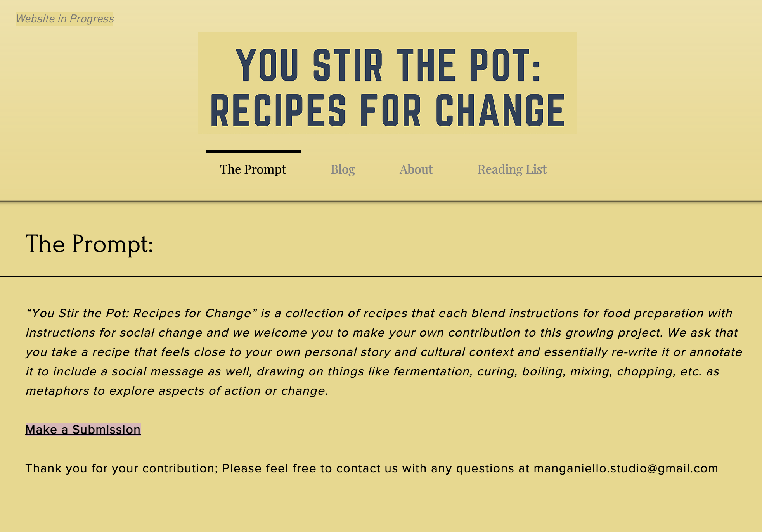Click the 'RECIPES FOR CHANGE' title line
This screenshot has height=532, width=762.
(x=388, y=111)
